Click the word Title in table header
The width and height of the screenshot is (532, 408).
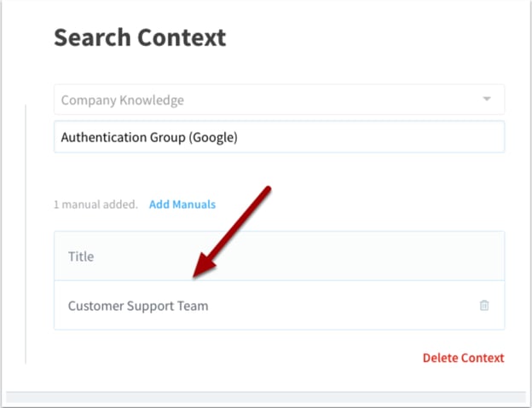pyautogui.click(x=81, y=256)
